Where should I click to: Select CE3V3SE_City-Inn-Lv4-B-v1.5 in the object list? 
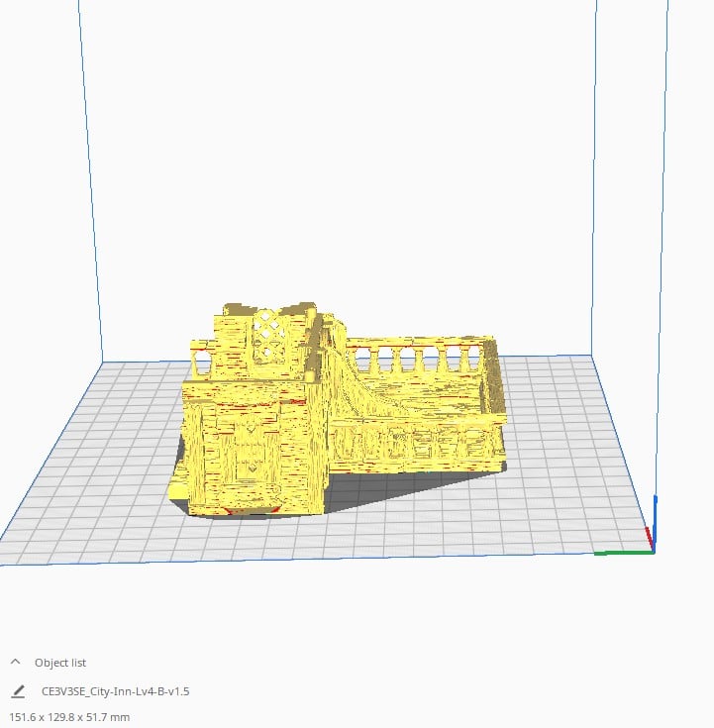click(115, 691)
